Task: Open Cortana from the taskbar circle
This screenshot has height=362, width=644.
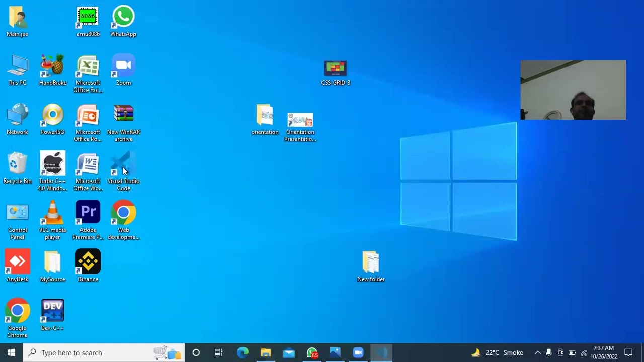Action: 196,352
